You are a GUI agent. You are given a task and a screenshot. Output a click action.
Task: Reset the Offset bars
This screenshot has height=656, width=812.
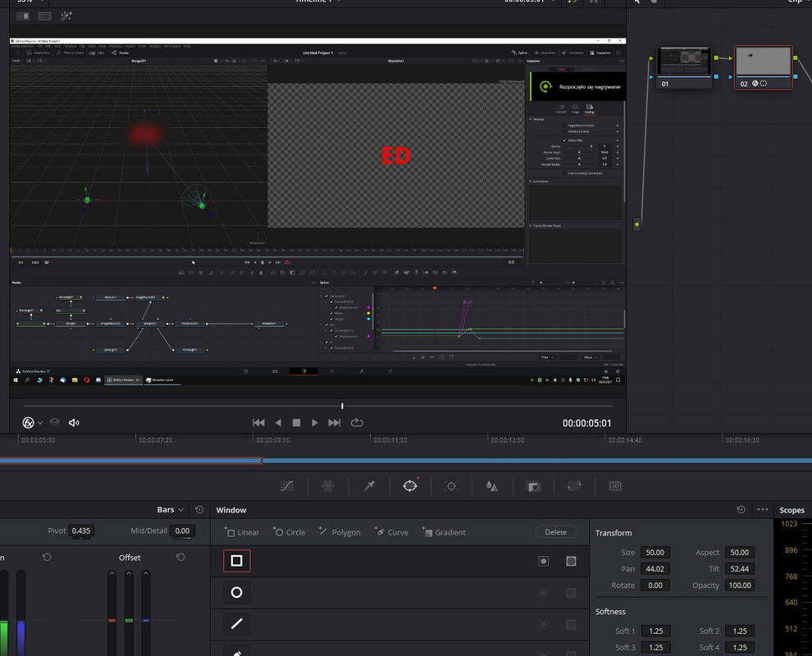(x=180, y=557)
